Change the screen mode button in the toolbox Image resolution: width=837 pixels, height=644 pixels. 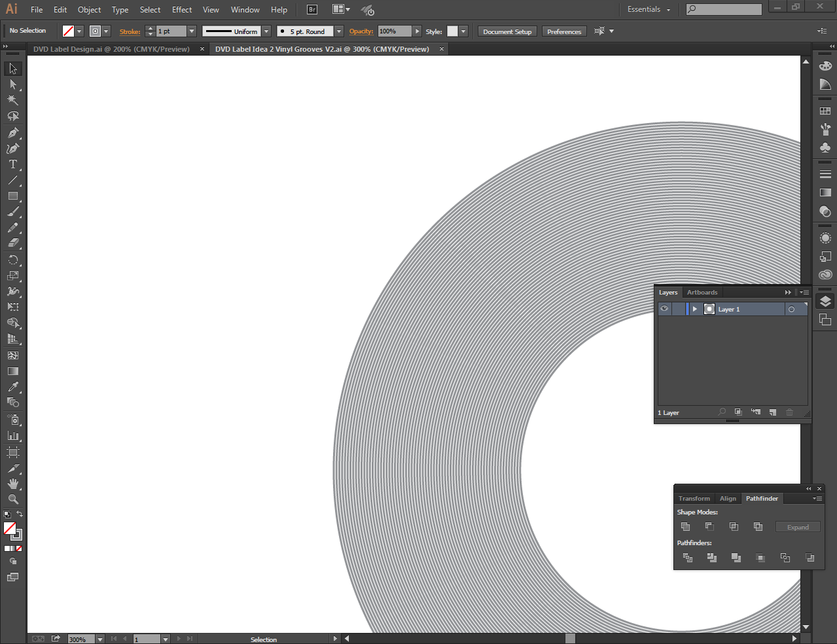point(13,577)
